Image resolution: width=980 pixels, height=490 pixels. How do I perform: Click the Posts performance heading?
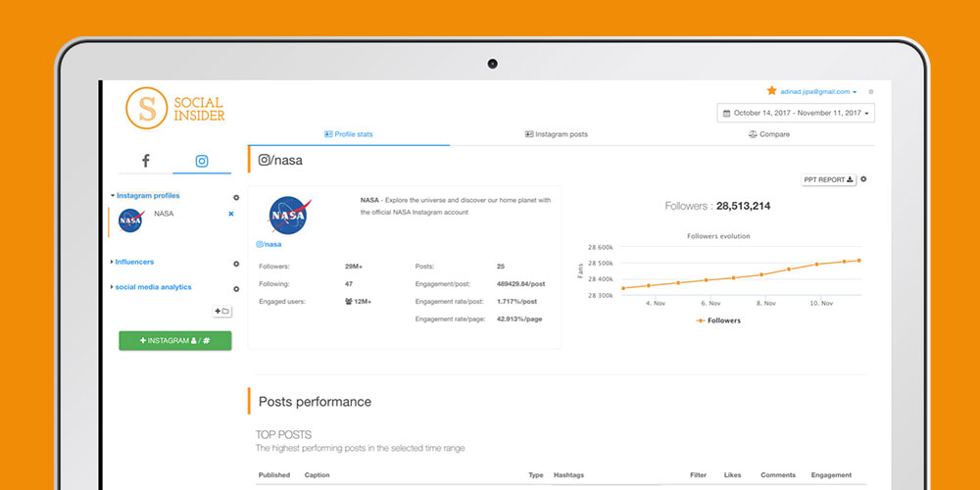315,402
